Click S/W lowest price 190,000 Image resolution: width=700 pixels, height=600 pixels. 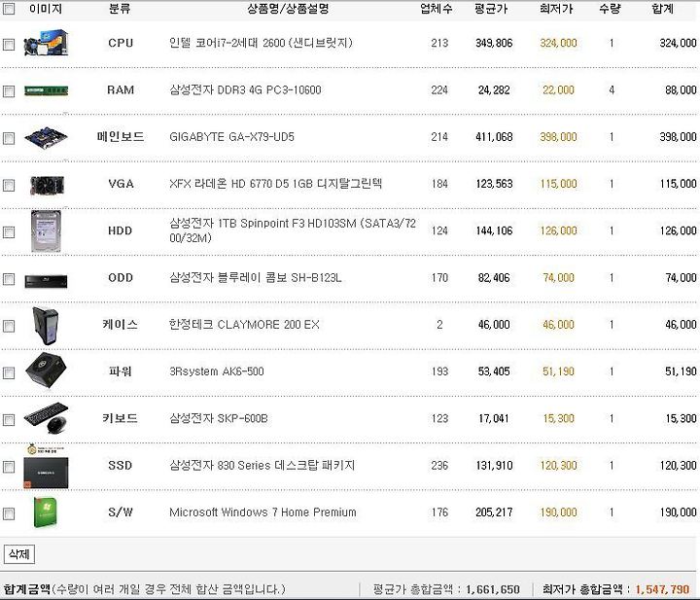(x=558, y=512)
